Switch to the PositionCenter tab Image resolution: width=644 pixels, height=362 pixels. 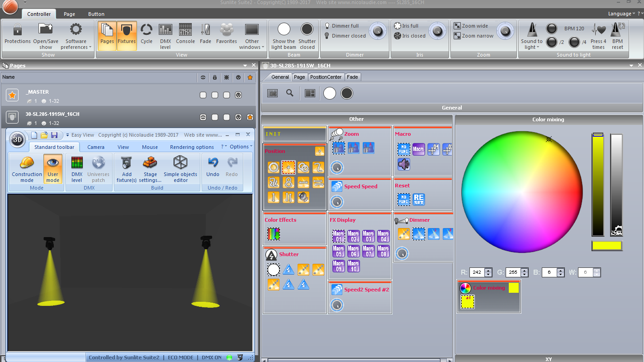[326, 77]
